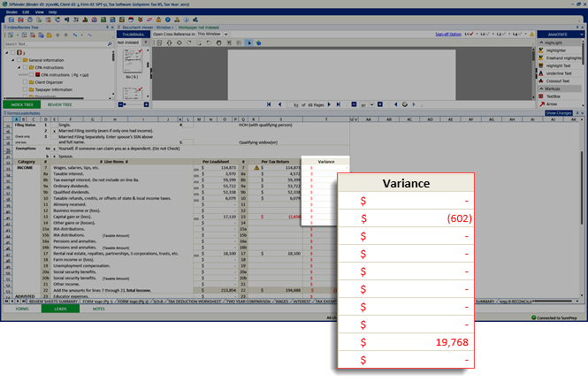Click the blue Help question-mark icon
Viewport: 588px width, 382px height.
168,19
